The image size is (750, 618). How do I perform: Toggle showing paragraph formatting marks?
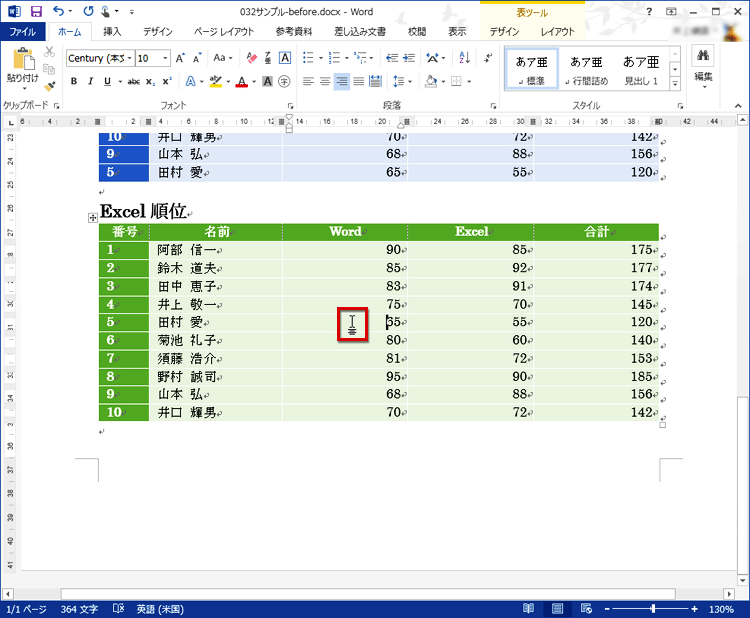488,58
